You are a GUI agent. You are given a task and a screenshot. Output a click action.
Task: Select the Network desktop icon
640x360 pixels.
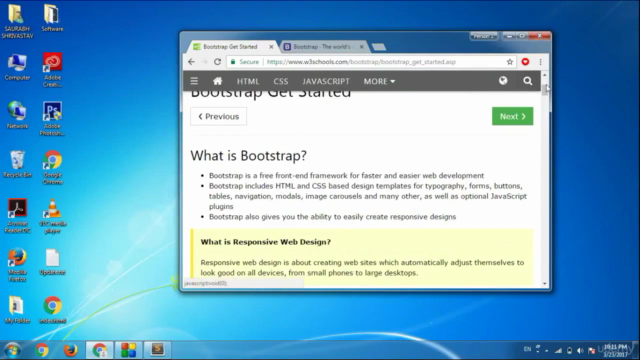click(x=17, y=115)
